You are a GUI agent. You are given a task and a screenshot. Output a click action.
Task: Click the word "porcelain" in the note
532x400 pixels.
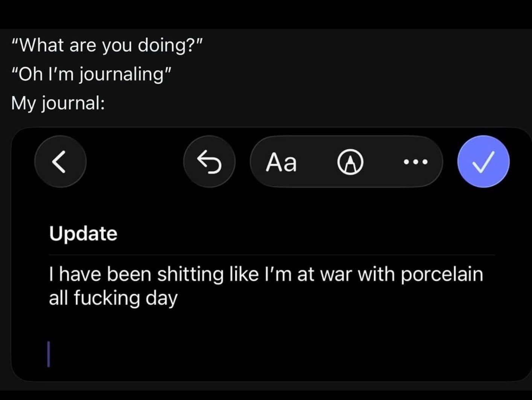coord(441,274)
